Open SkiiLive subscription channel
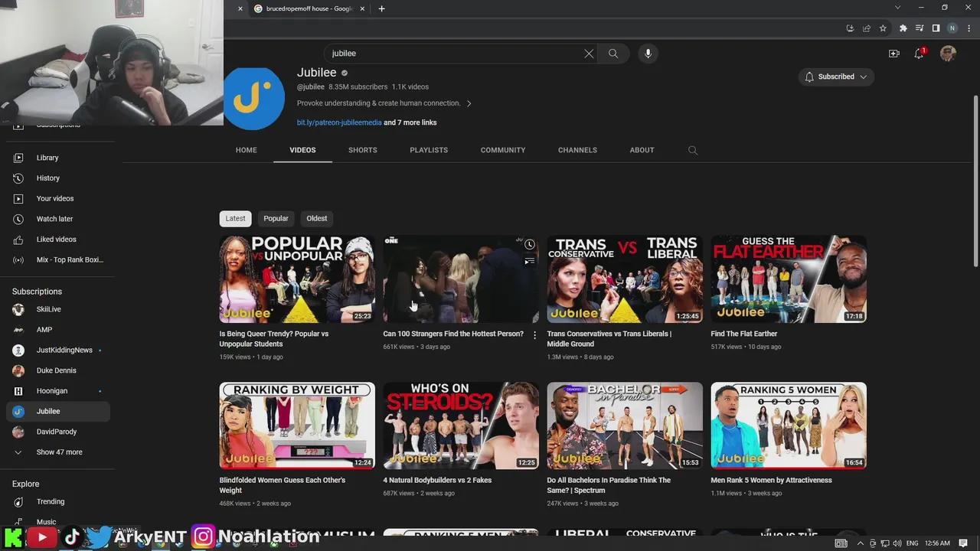This screenshot has height=551, width=980. click(x=57, y=309)
